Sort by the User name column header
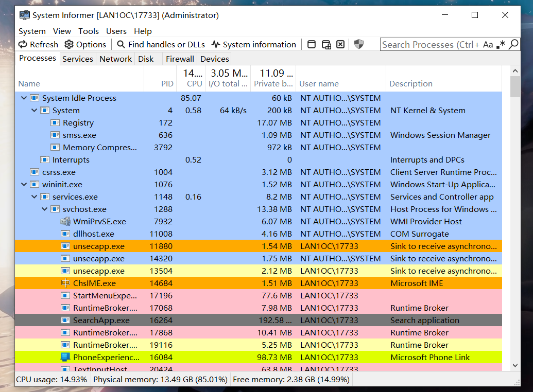 click(x=341, y=79)
